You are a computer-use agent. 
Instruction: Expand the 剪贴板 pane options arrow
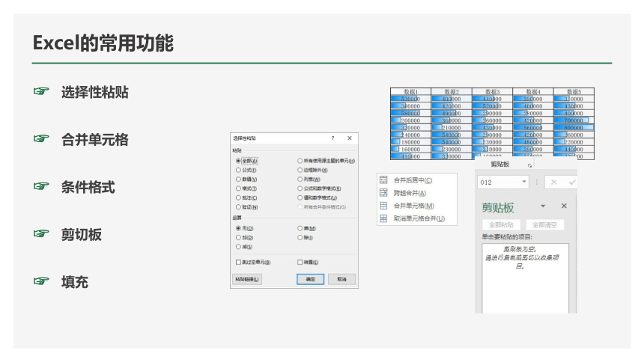543,206
